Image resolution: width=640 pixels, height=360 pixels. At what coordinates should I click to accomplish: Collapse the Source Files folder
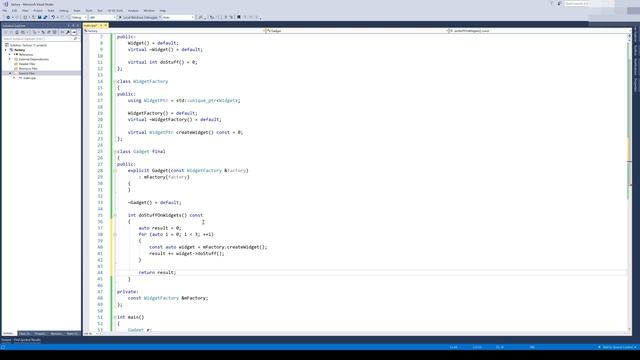point(10,73)
